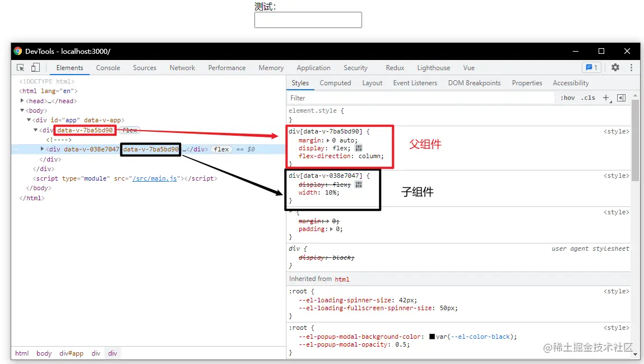Expand the selected data-v-038e7047 div

click(x=42, y=149)
